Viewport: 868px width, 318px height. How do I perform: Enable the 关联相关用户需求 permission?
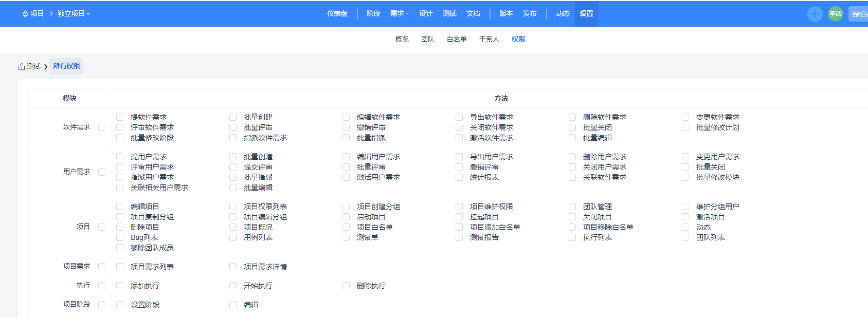tap(120, 188)
